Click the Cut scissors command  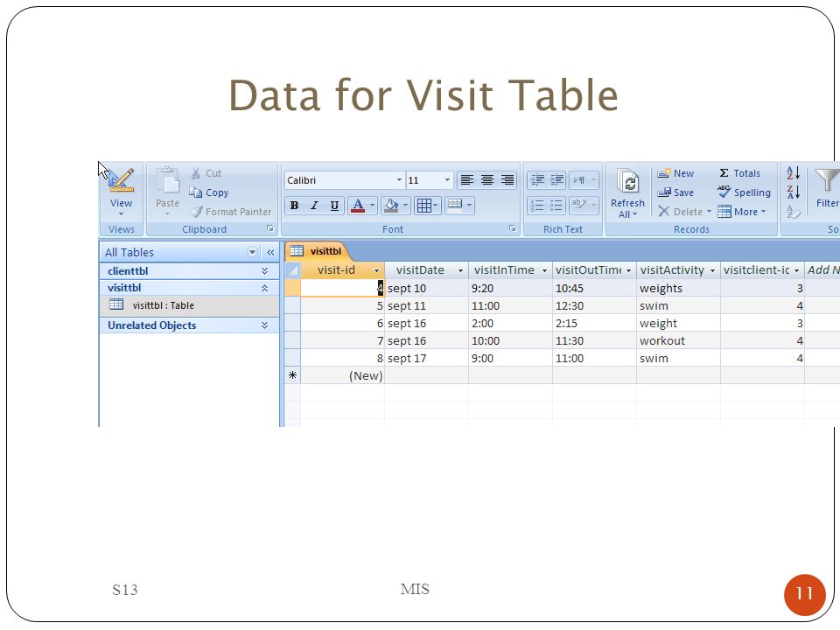pos(206,173)
